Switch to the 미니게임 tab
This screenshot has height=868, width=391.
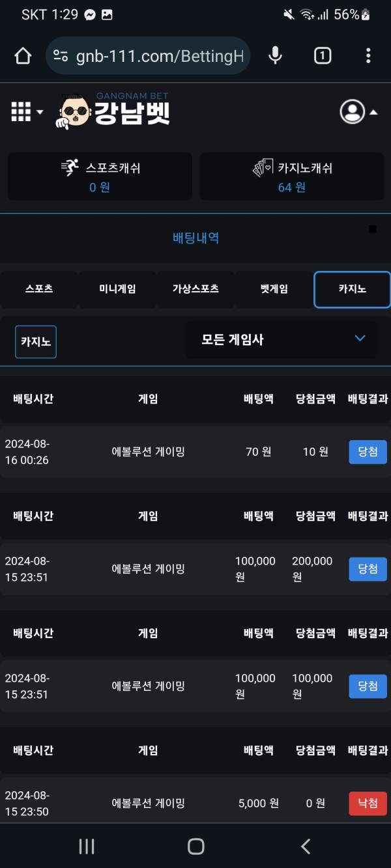pos(117,289)
